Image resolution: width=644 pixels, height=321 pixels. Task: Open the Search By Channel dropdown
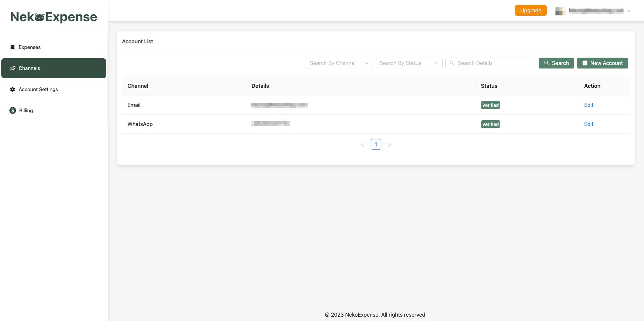pyautogui.click(x=339, y=63)
